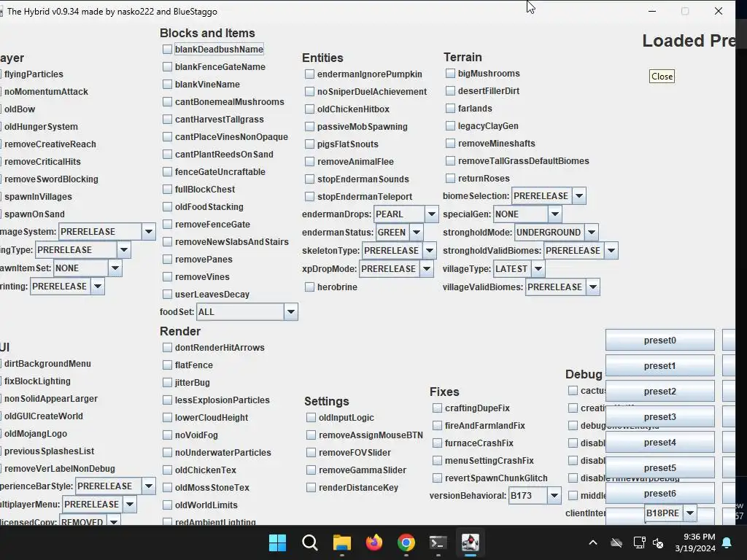Enable blankDeadbushName checkbox
The height and width of the screenshot is (560, 747).
(167, 49)
